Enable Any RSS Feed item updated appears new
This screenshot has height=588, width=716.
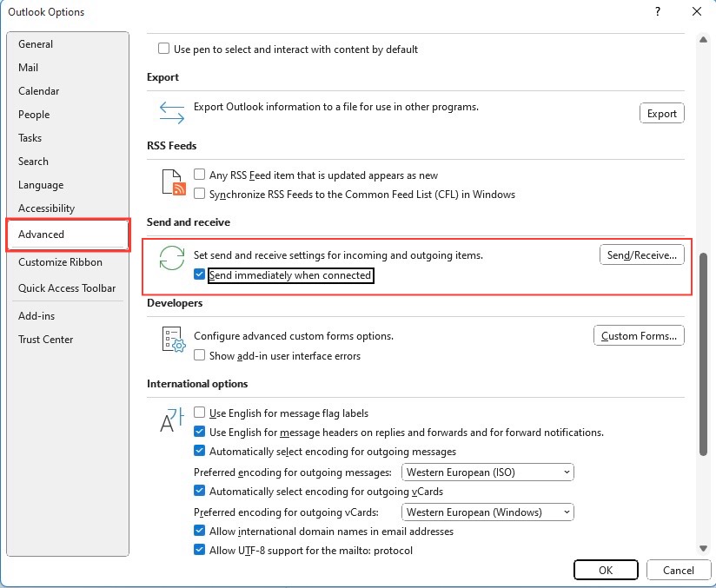pos(199,175)
